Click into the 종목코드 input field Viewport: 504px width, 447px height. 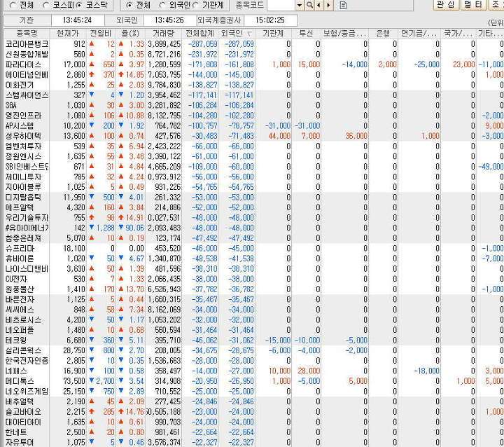281,5
